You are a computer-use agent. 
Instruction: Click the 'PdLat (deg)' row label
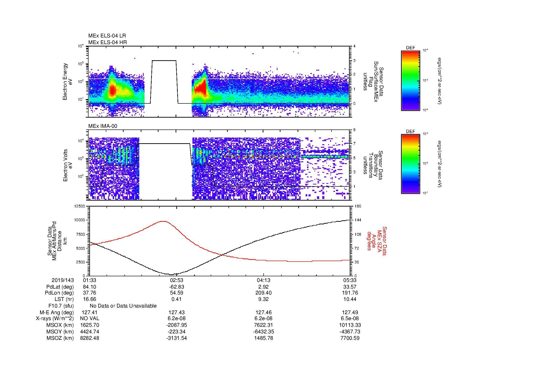point(60,287)
